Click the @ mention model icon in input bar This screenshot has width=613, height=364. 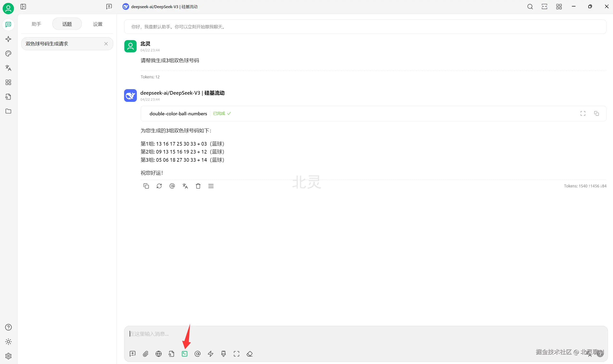tap(197, 354)
